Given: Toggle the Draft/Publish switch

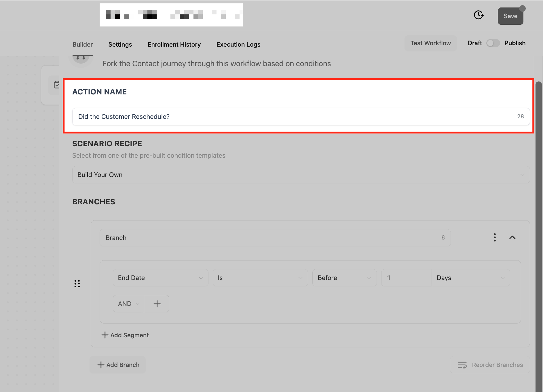Looking at the screenshot, I should [x=493, y=43].
